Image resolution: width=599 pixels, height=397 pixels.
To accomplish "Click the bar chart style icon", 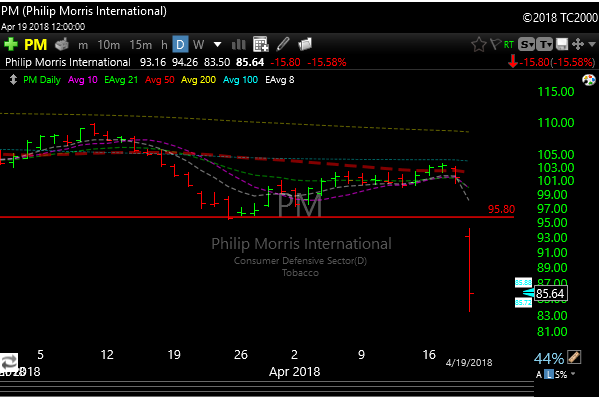I will (x=239, y=45).
